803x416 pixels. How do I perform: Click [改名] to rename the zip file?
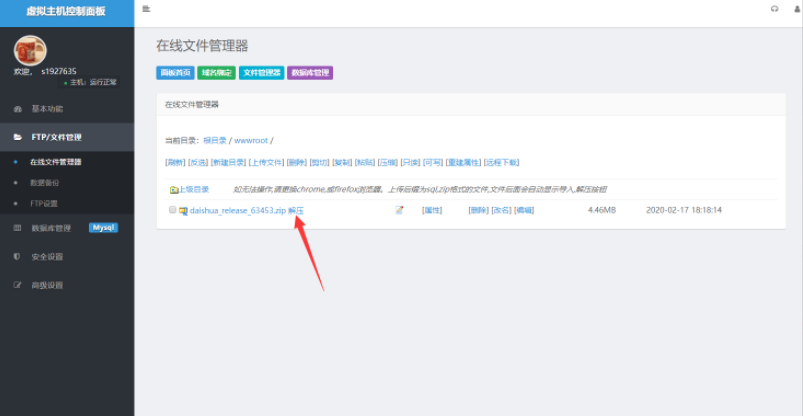(501, 210)
